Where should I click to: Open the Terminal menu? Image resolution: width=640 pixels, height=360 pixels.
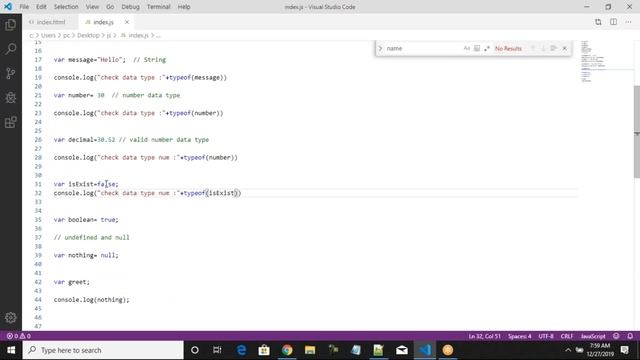tap(158, 7)
